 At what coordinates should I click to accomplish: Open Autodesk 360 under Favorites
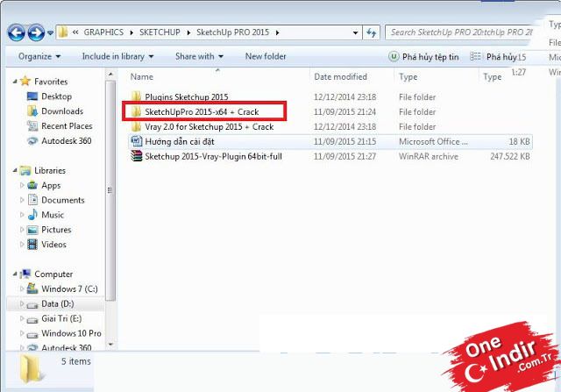tap(67, 140)
